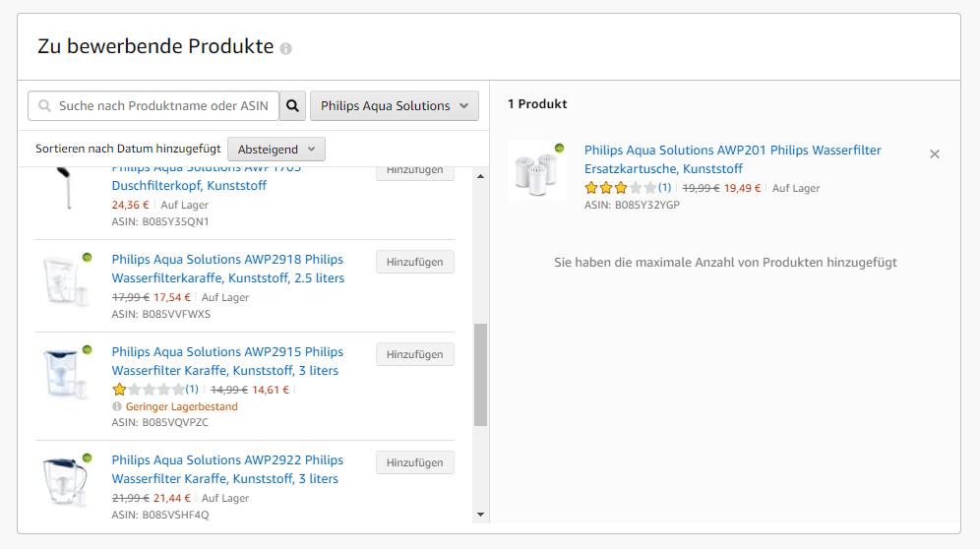Remove AWP201 product with the X icon
This screenshot has width=980, height=549.
click(935, 153)
